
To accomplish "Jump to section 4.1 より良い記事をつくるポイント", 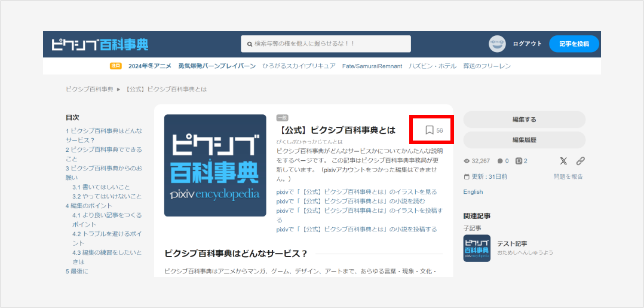I will pos(107,219).
